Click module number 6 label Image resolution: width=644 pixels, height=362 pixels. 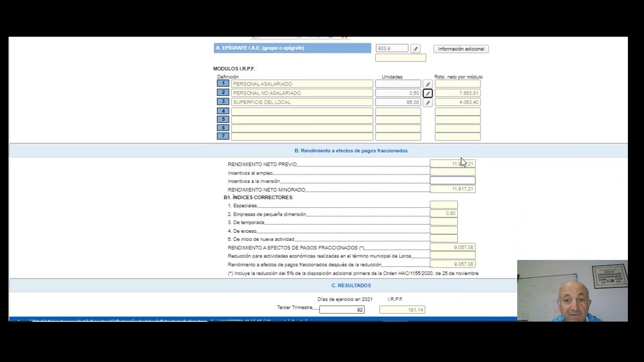[x=223, y=128]
